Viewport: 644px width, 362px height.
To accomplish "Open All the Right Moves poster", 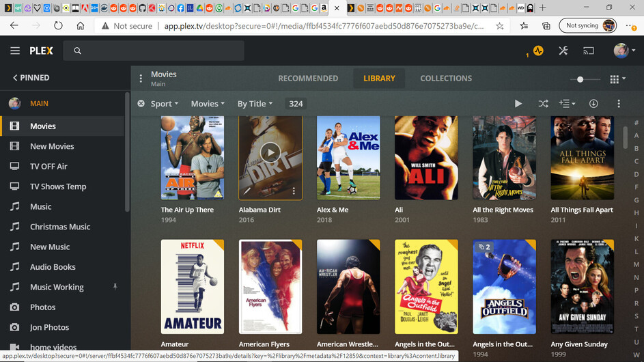I will [505, 158].
